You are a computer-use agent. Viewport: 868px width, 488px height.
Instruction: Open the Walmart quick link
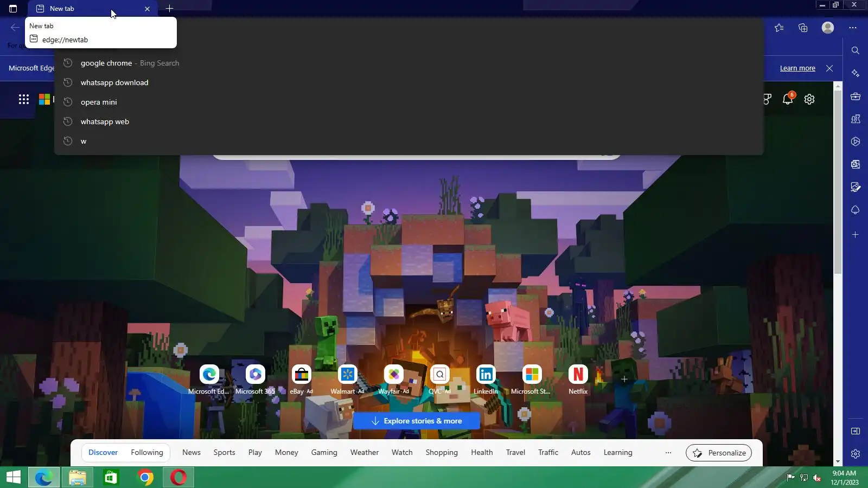click(347, 379)
